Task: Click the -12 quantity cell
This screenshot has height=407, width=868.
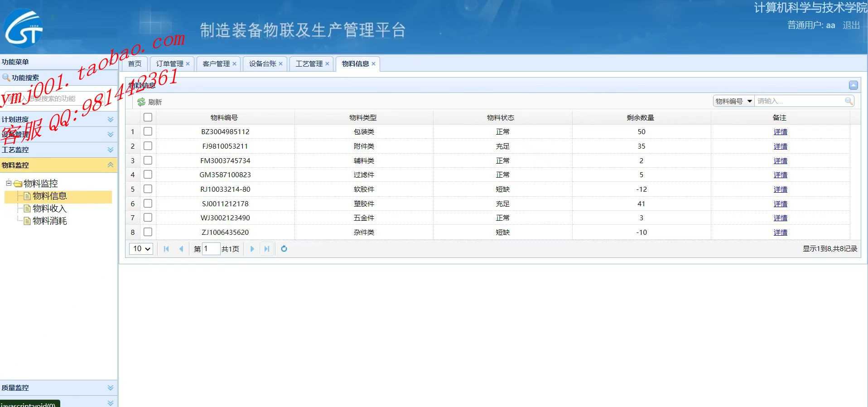Action: coord(641,189)
